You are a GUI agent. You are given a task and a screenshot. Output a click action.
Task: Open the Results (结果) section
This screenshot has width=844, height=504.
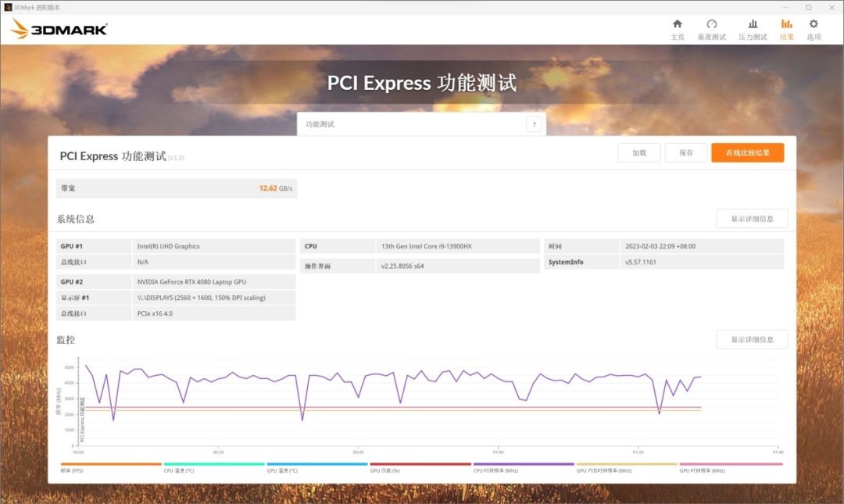click(786, 30)
